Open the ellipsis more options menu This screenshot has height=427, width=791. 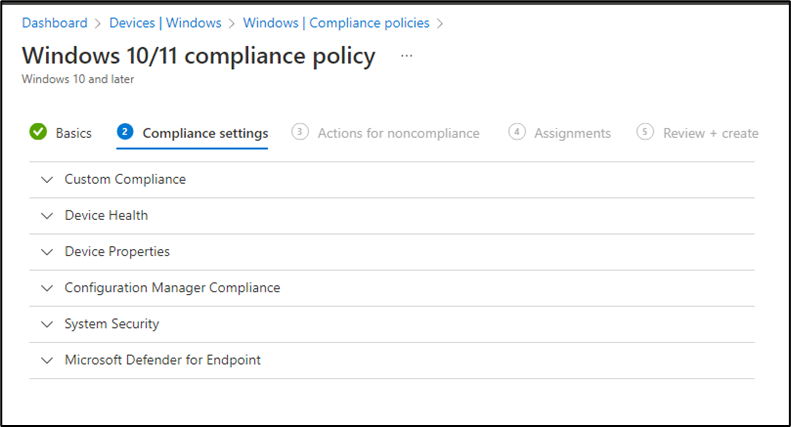pos(407,56)
